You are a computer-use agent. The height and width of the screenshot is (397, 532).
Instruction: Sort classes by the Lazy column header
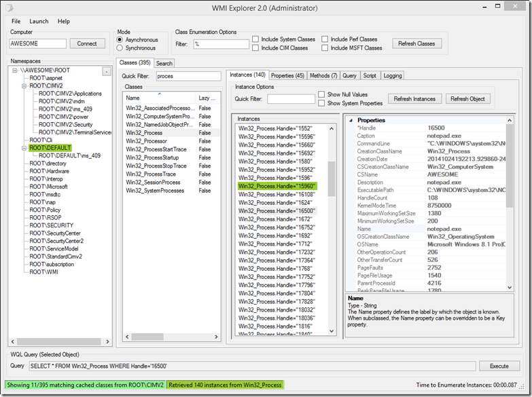pyautogui.click(x=208, y=98)
